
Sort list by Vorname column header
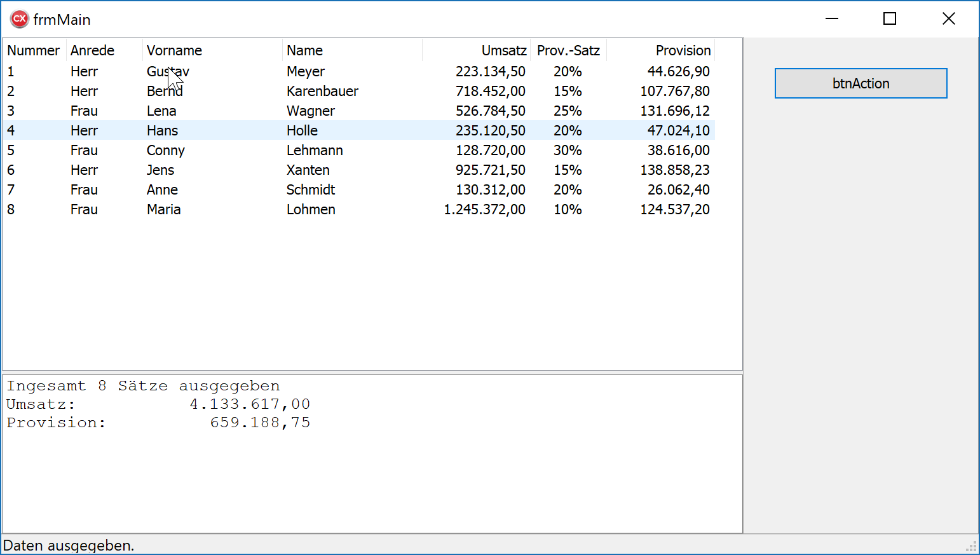pyautogui.click(x=175, y=50)
